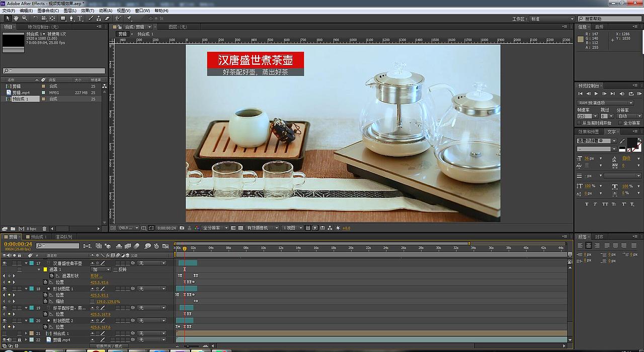Click the Composition Mini-Flowchart icon
This screenshot has width=644, height=352.
(88, 246)
